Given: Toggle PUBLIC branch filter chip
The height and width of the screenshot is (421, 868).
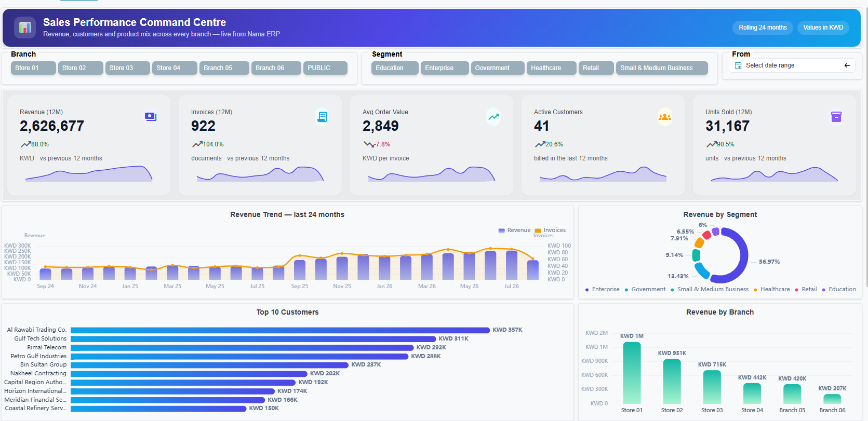Looking at the screenshot, I should [325, 68].
